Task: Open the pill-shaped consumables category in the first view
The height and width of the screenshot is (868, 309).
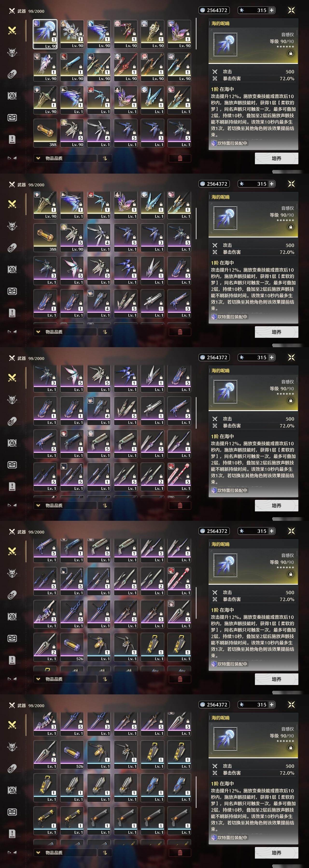Action: click(12, 74)
